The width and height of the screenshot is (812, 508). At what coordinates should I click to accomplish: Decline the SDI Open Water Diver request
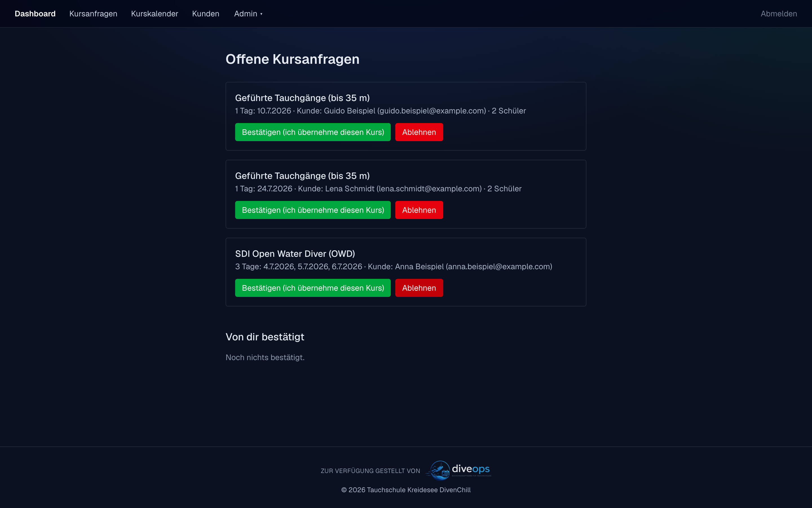click(419, 288)
